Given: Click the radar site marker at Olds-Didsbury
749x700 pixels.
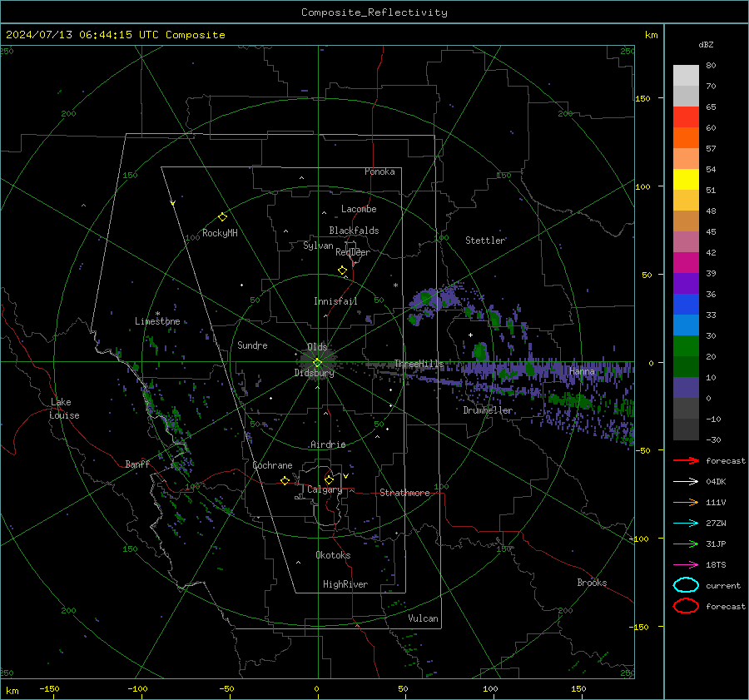Looking at the screenshot, I should [x=318, y=363].
